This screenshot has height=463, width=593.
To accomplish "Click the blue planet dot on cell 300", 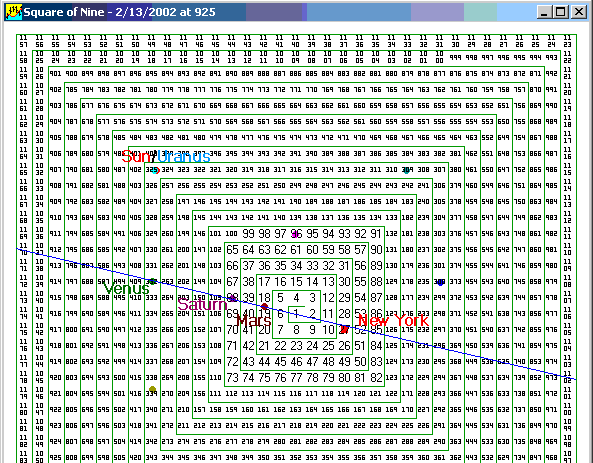I will click(x=440, y=282).
